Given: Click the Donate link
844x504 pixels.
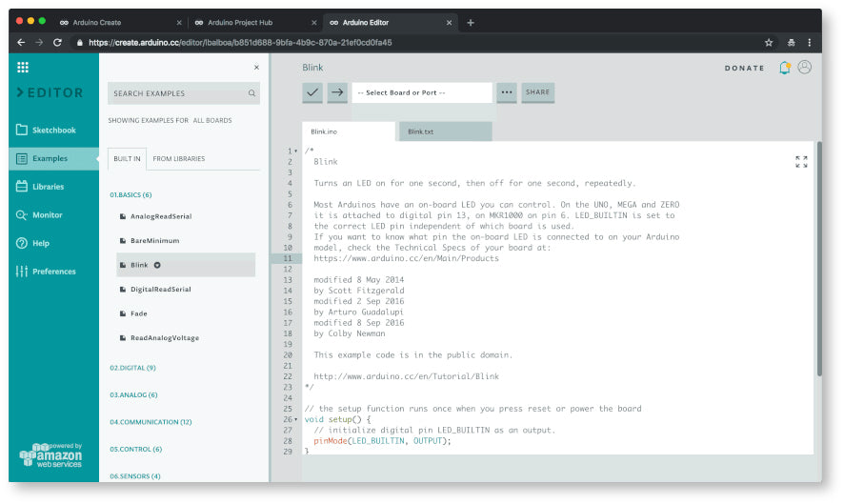Looking at the screenshot, I should [744, 69].
